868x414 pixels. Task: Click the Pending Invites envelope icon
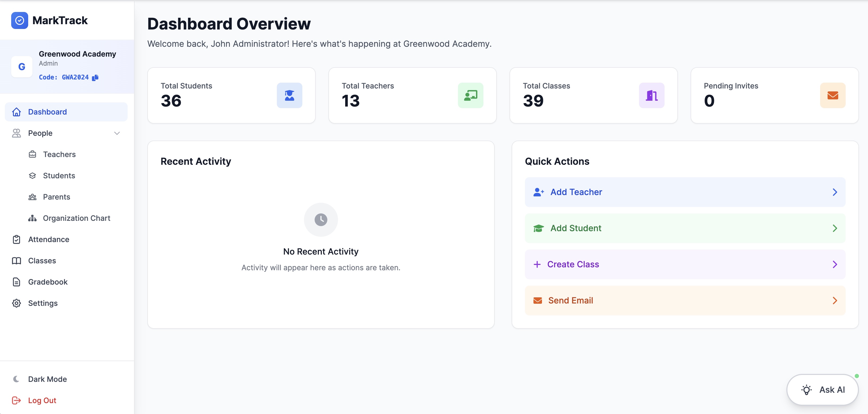[x=833, y=95]
